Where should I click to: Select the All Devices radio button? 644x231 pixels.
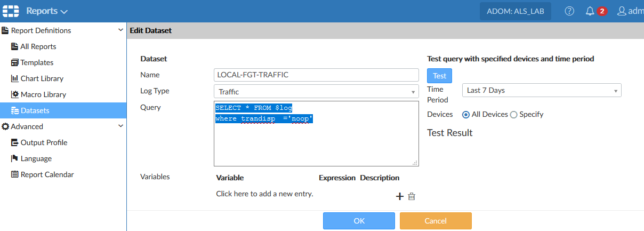[x=466, y=114]
